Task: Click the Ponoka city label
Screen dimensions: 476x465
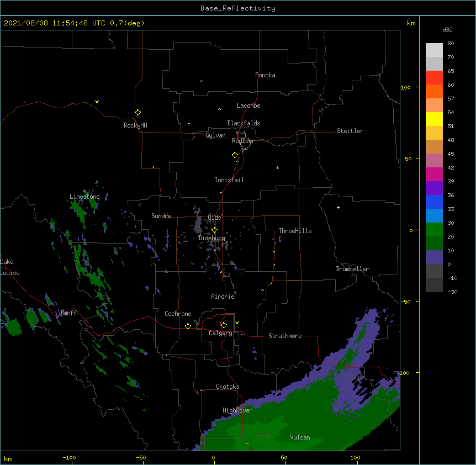Action: tap(265, 75)
